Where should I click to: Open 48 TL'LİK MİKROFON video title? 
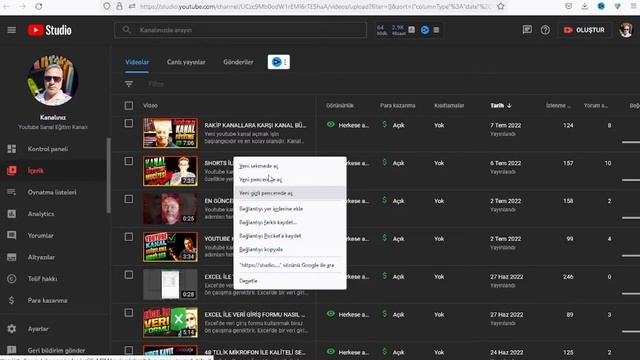pos(255,352)
